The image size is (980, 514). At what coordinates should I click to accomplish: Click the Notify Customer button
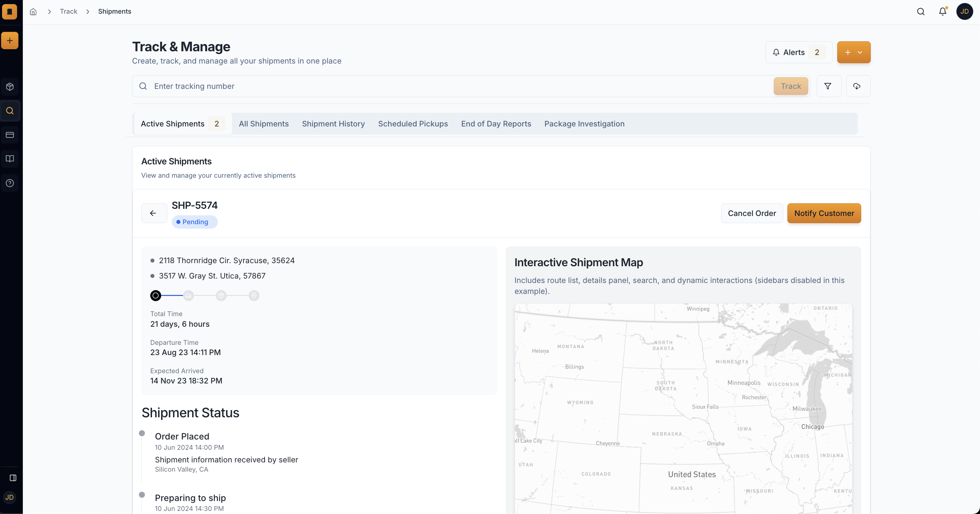[824, 213]
